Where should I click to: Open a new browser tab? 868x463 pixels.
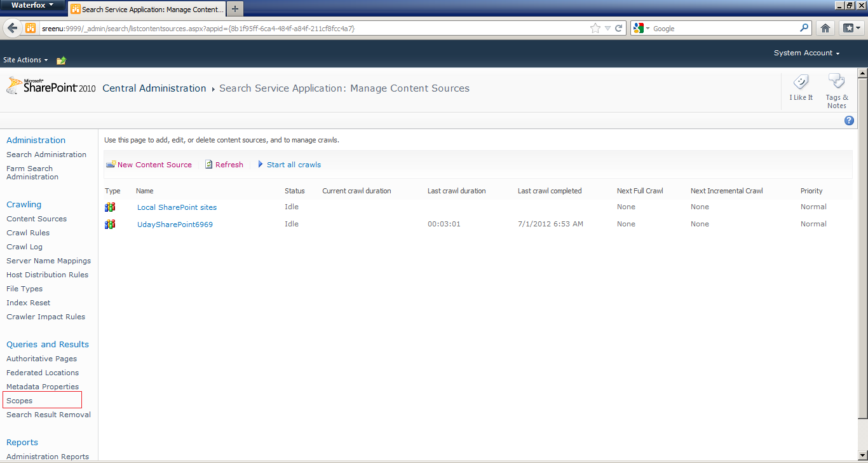(x=235, y=9)
